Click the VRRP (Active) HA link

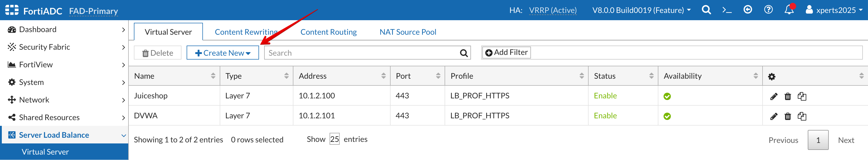(x=553, y=10)
